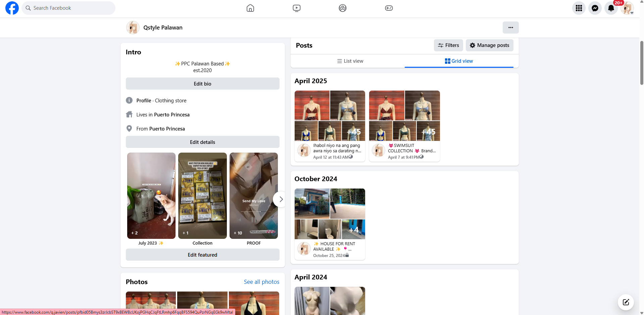
Task: Switch to Grid view tab
Action: pos(459,61)
